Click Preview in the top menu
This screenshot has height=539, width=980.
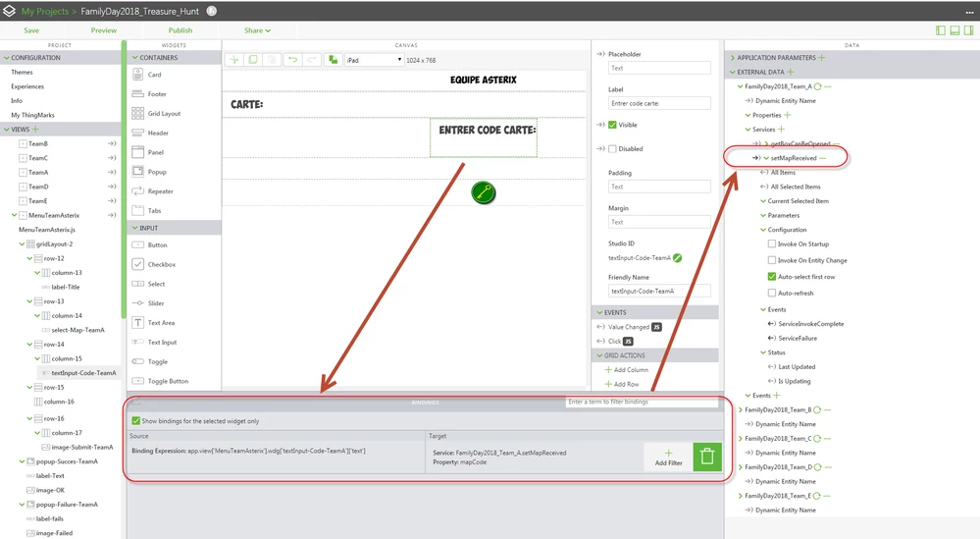click(104, 30)
